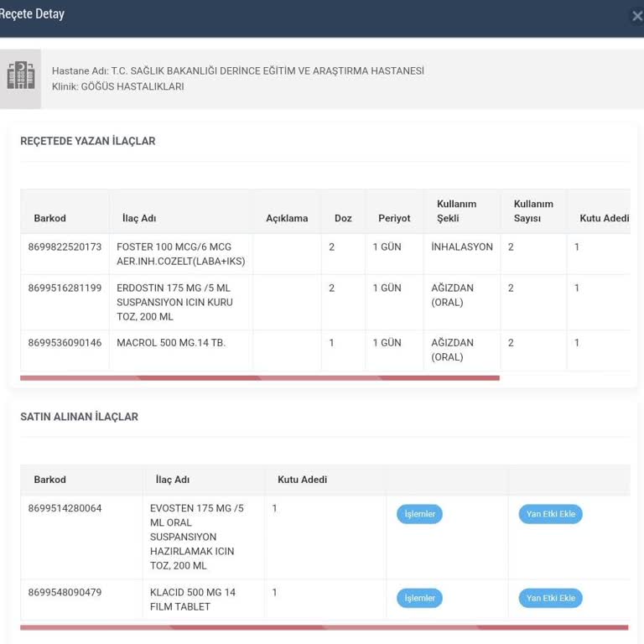Click barcode 8699548090479 in purchased drugs
The width and height of the screenshot is (644, 644).
[65, 592]
